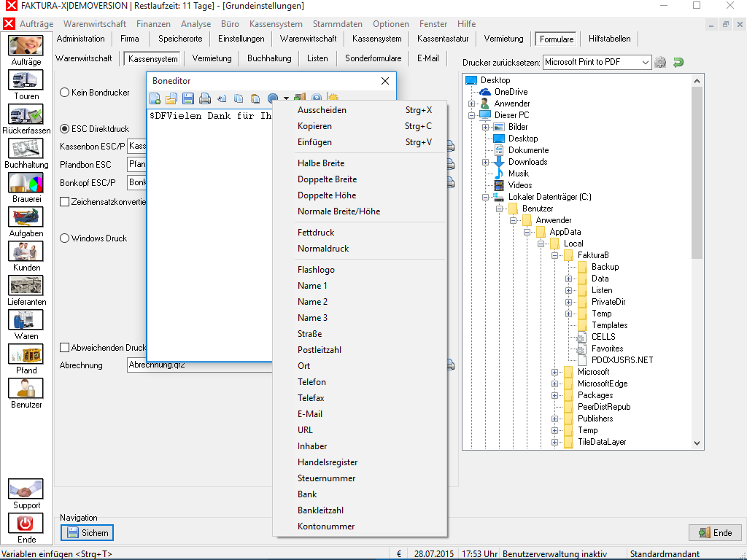
Task: Click the printer icon in Boneditor toolbar
Action: [x=205, y=98]
